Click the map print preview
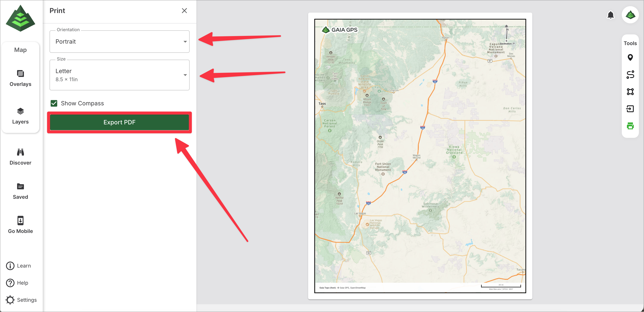Viewport: 644px width, 312px height. (420, 156)
